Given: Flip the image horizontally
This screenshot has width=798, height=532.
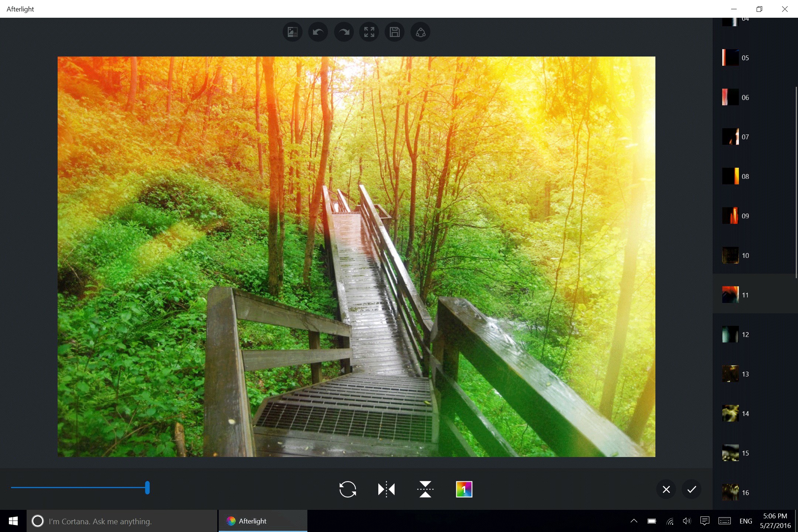Looking at the screenshot, I should click(x=386, y=489).
